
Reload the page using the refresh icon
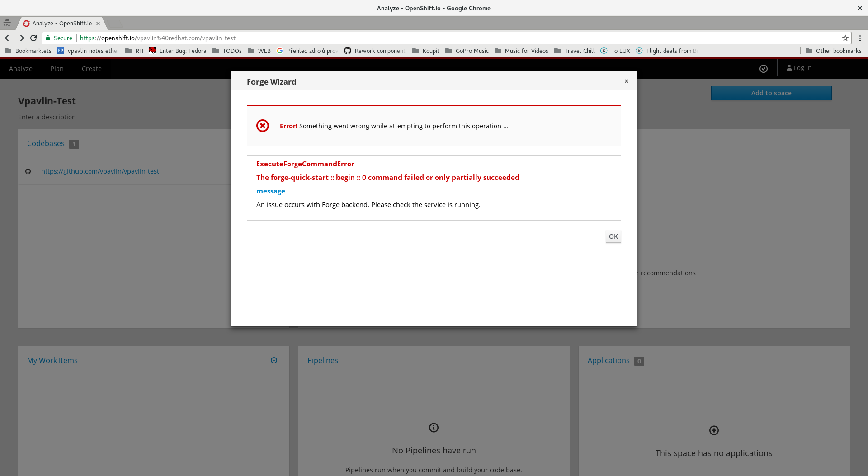(x=33, y=38)
